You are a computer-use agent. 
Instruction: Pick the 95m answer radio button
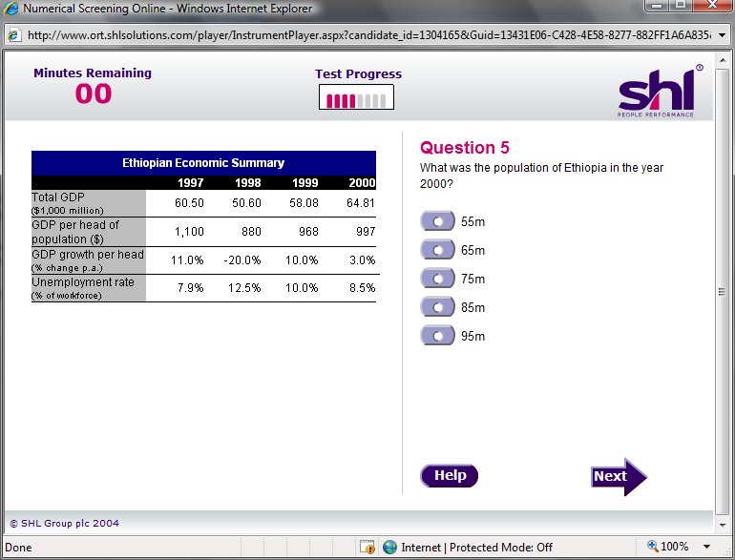[x=437, y=336]
